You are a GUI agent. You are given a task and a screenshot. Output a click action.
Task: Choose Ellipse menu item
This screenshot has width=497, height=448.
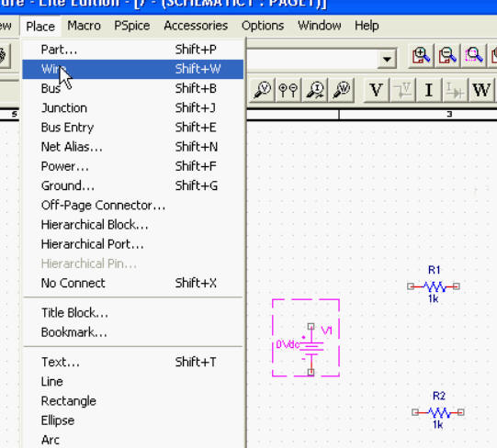tap(133, 420)
